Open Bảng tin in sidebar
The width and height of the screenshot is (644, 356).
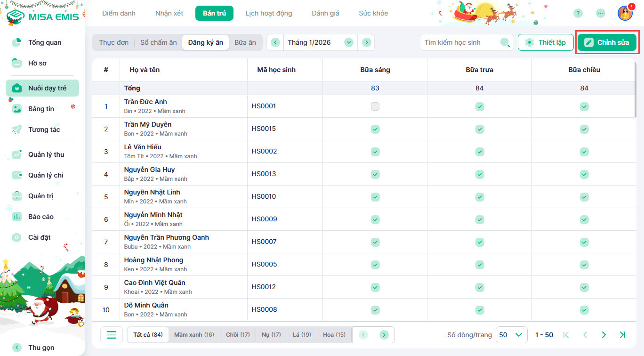pos(41,109)
